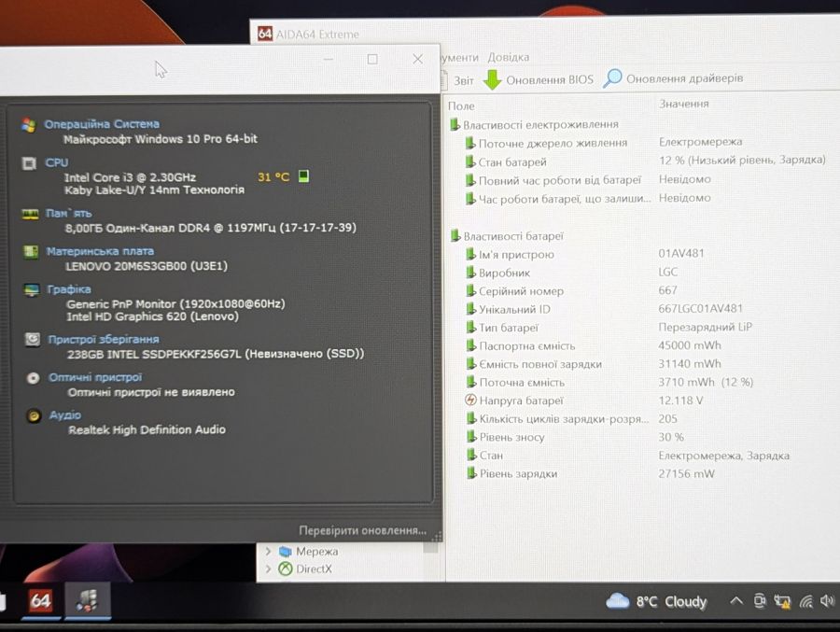Click the audio speaker icon
The height and width of the screenshot is (632, 840).
pos(34,416)
